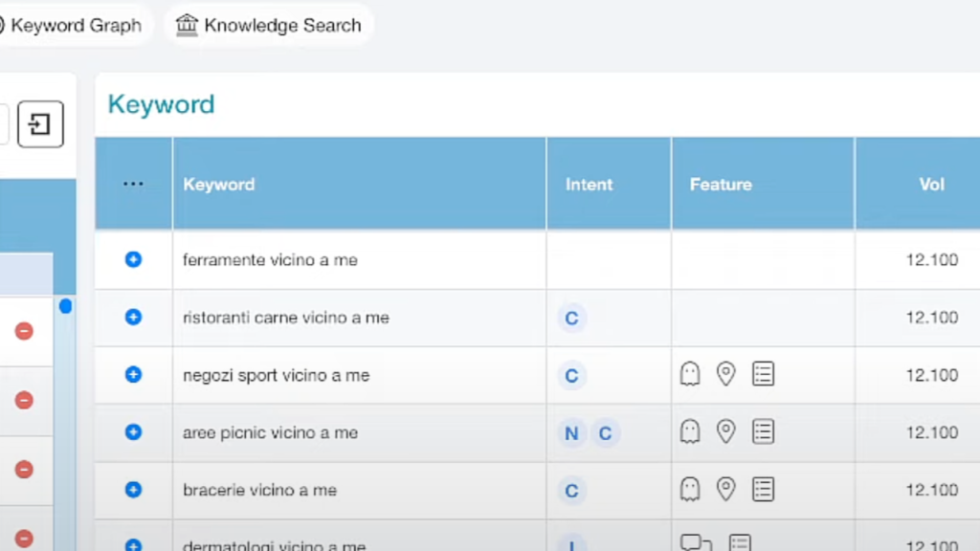Click map pin feature icon in aree picnic row
Image resolution: width=980 pixels, height=551 pixels.
725,431
